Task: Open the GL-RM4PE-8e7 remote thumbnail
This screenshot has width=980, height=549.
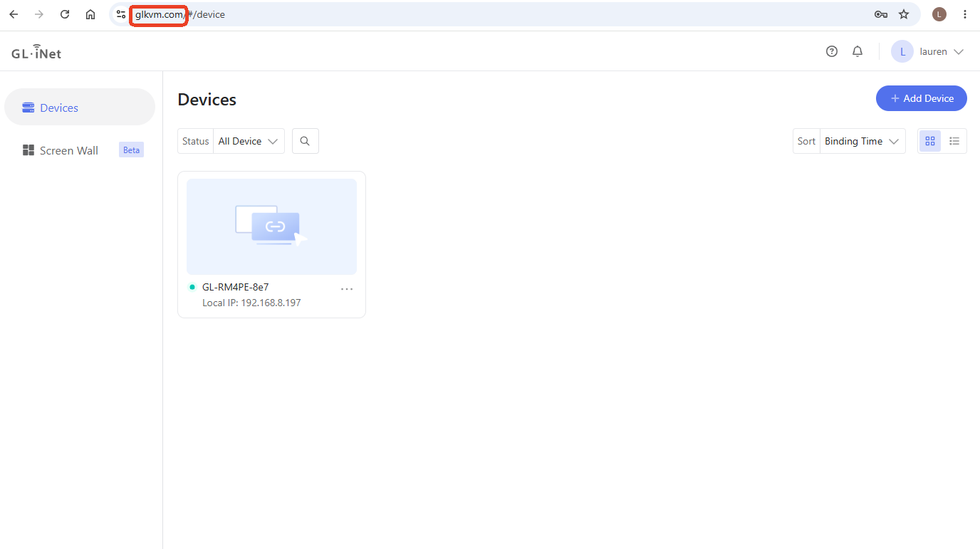Action: 271,226
